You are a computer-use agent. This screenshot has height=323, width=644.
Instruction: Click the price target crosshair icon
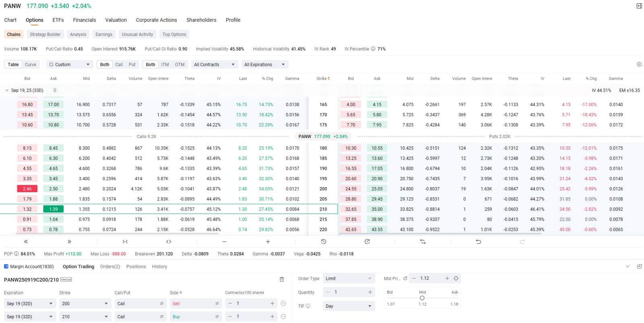[x=456, y=278]
